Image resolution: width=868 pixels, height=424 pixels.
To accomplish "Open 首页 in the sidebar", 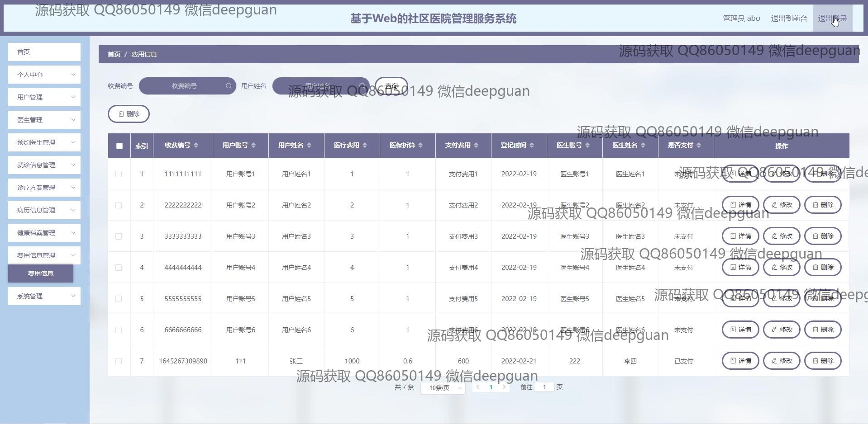I will tap(44, 52).
